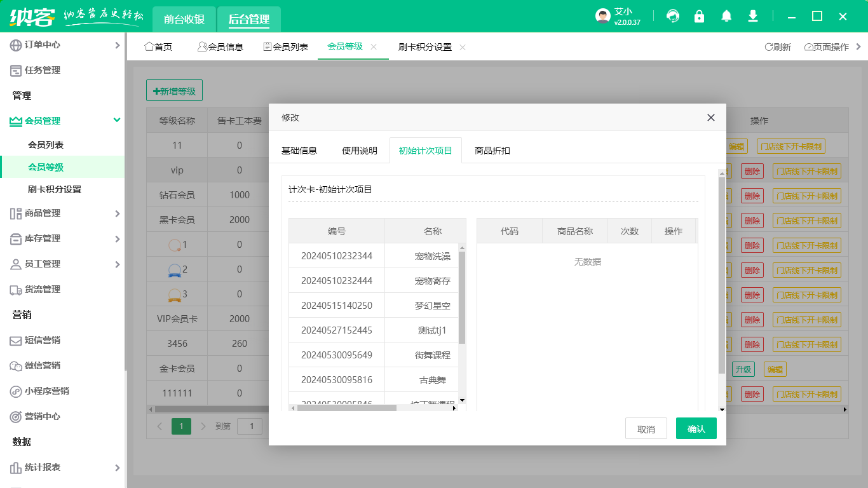868x488 pixels.
Task: Open the customer service headset icon
Action: [x=672, y=16]
